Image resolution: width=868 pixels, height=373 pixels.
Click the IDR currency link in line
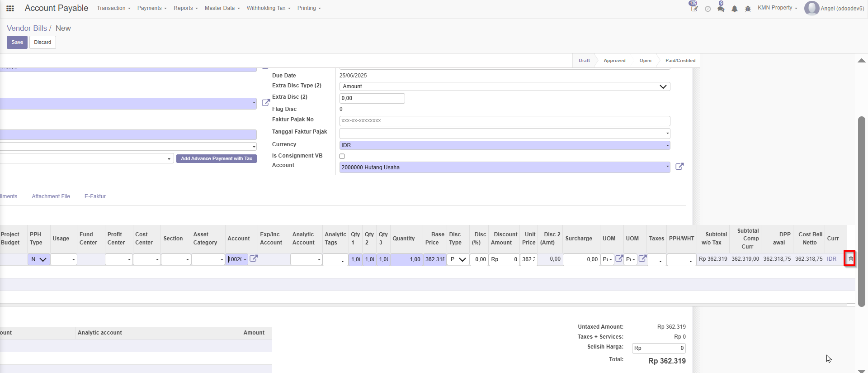click(831, 259)
